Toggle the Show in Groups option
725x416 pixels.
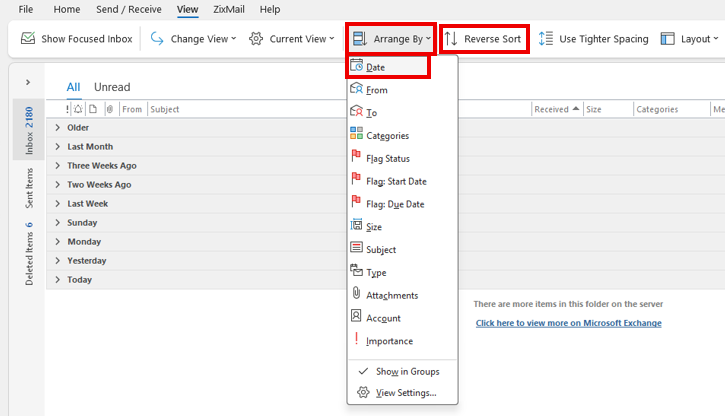tap(402, 371)
